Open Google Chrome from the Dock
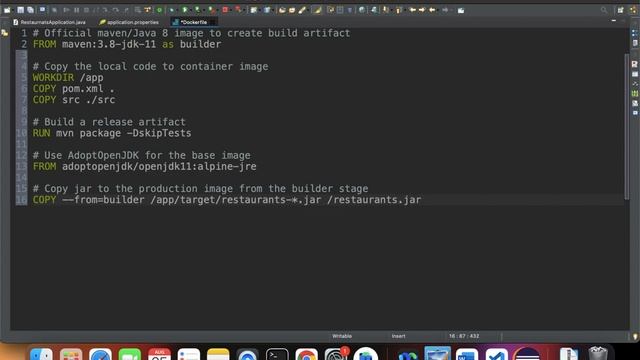 coord(307,354)
